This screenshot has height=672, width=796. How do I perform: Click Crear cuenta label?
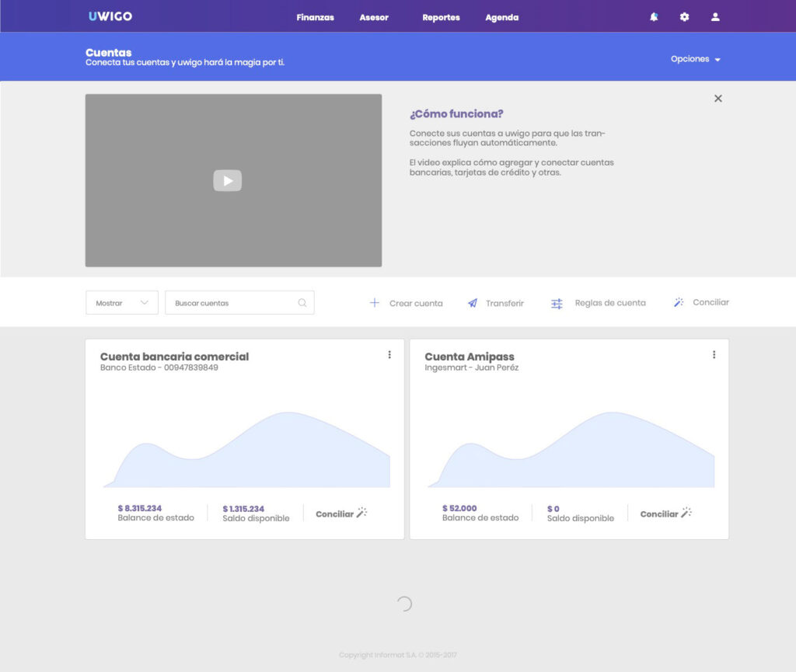click(x=416, y=303)
